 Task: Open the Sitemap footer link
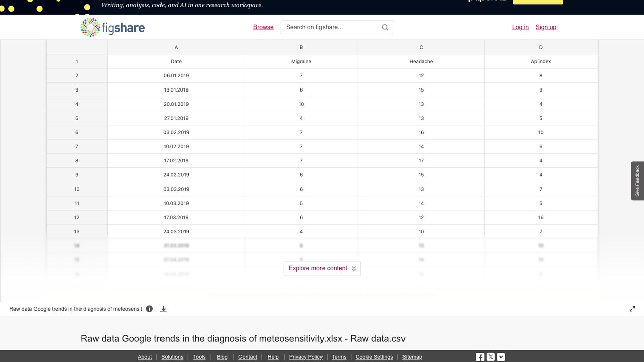(412, 357)
